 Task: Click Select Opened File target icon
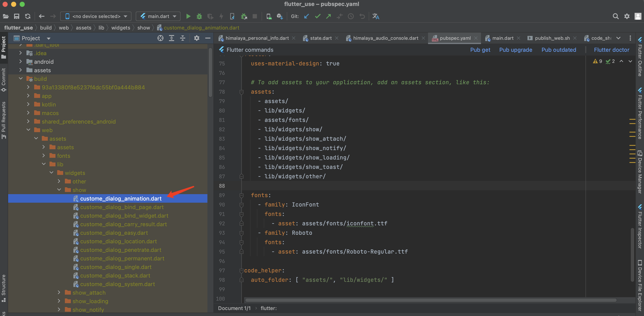pos(160,38)
